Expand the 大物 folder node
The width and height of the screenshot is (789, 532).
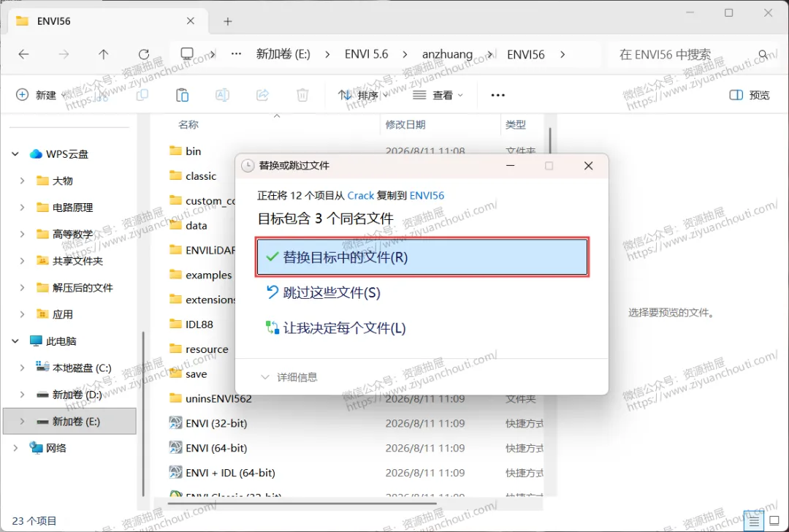tap(22, 180)
